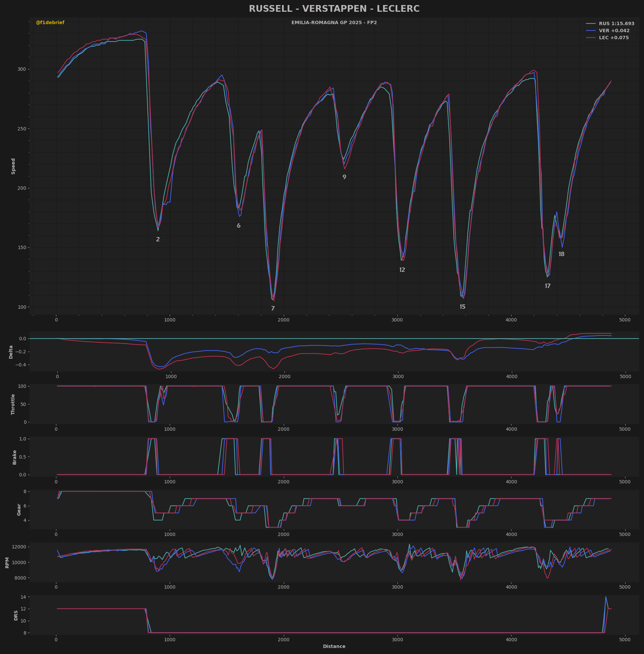The image size is (644, 654).
Task: Click the VER +0.042 legend entry
Action: click(607, 31)
